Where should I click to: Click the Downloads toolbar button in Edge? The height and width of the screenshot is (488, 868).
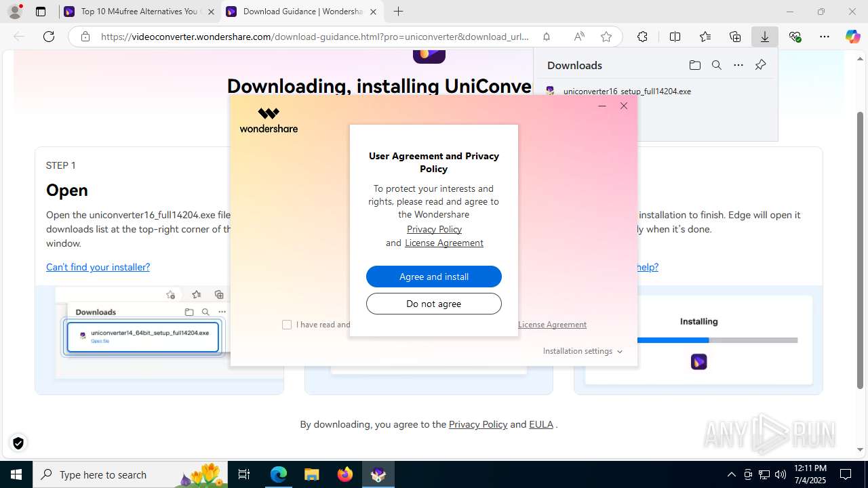point(765,37)
